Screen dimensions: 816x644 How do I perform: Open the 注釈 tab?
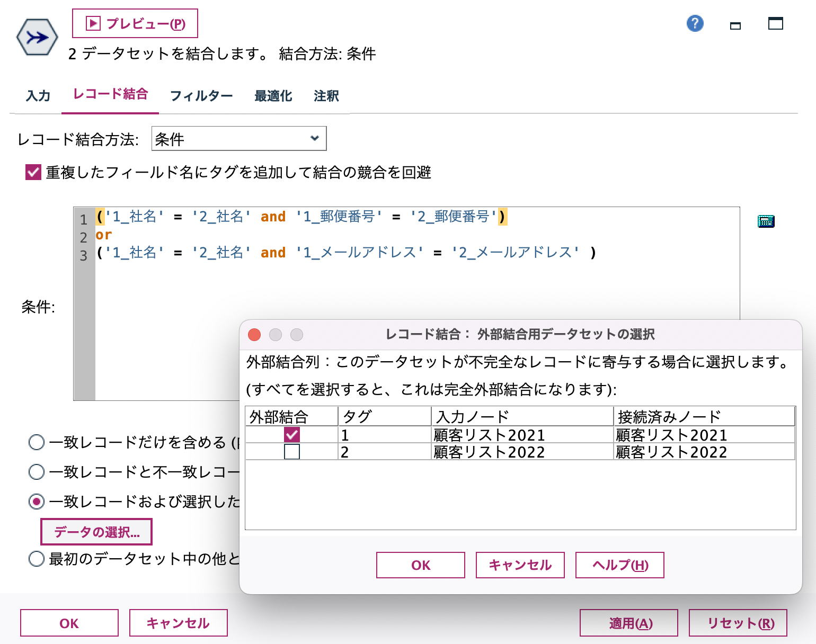(x=325, y=95)
